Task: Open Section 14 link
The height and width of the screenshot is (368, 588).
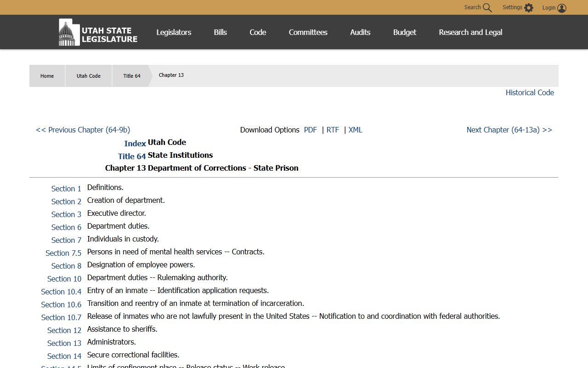Action: click(64, 356)
